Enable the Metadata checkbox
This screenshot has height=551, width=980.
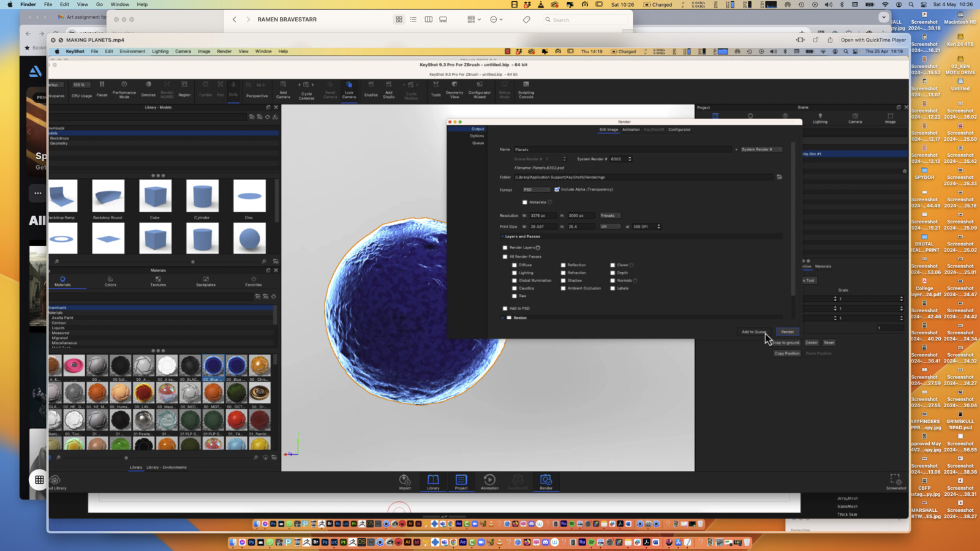[524, 202]
